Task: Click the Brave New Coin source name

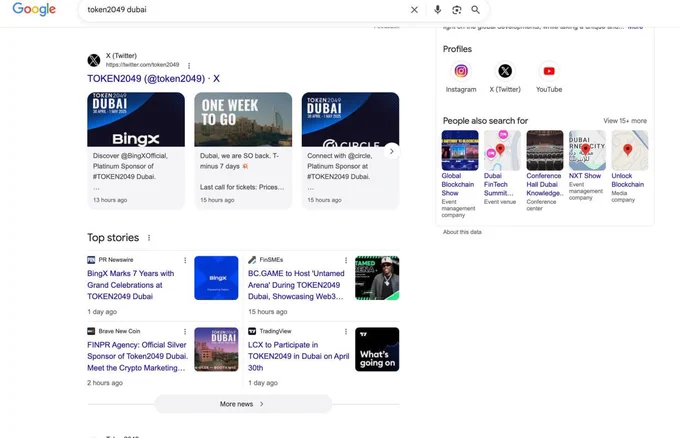Action: click(119, 331)
